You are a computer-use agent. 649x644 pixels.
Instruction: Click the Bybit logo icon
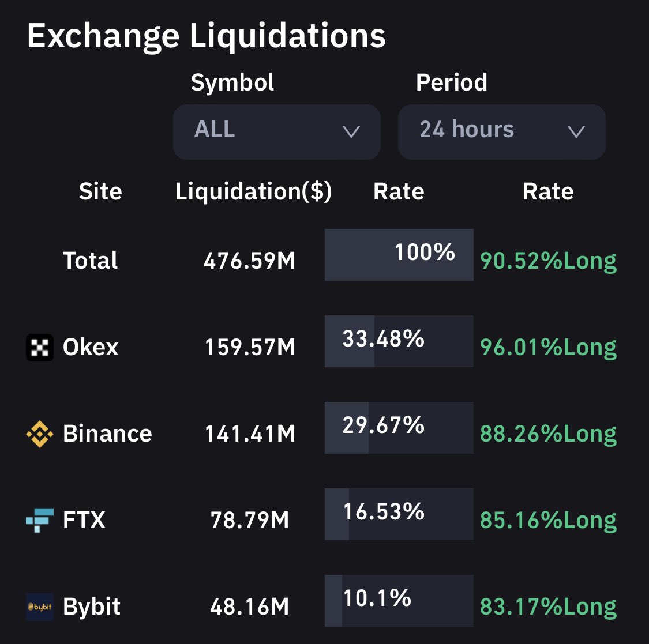(x=40, y=607)
